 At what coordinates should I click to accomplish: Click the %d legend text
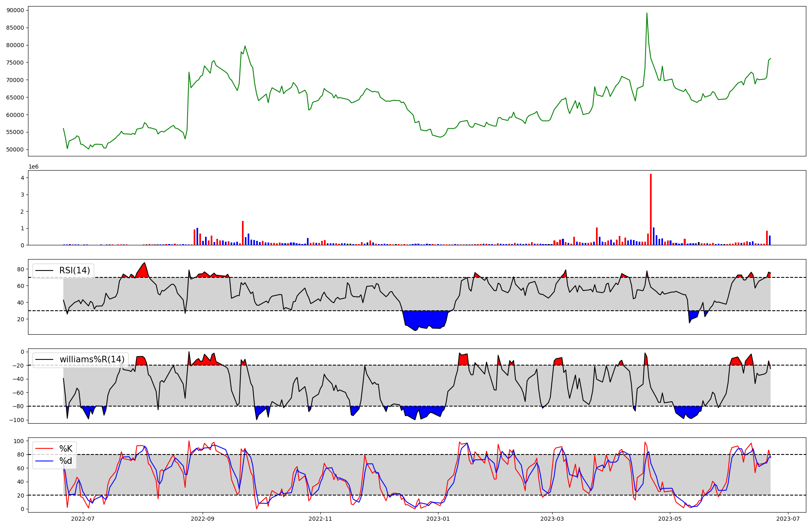(65, 461)
